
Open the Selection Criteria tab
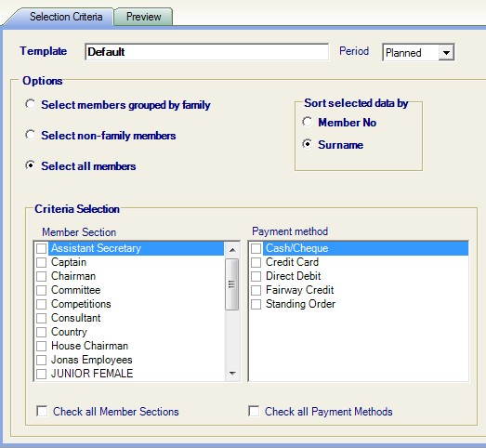click(66, 17)
